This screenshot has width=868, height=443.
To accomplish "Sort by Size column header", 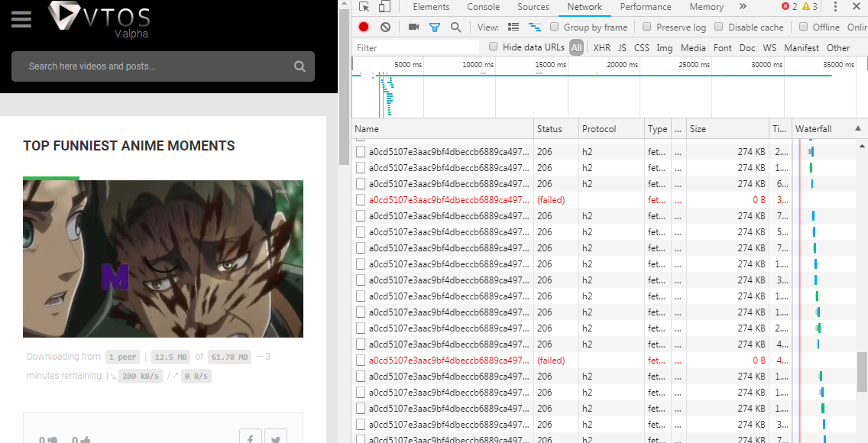I will (728, 128).
